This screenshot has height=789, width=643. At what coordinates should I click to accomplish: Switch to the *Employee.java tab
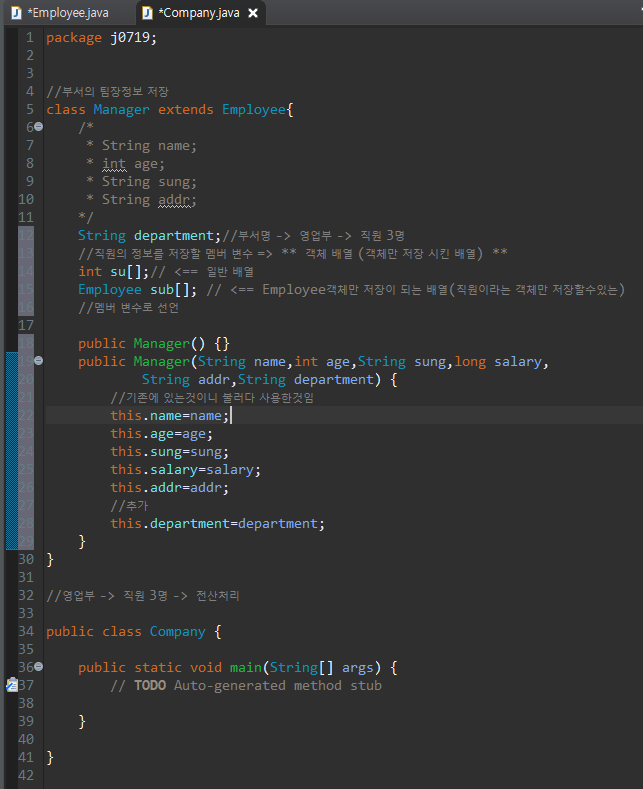[60, 13]
